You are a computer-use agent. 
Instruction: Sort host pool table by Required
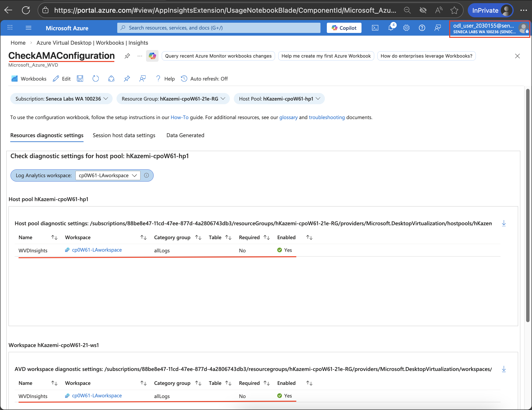click(x=267, y=237)
